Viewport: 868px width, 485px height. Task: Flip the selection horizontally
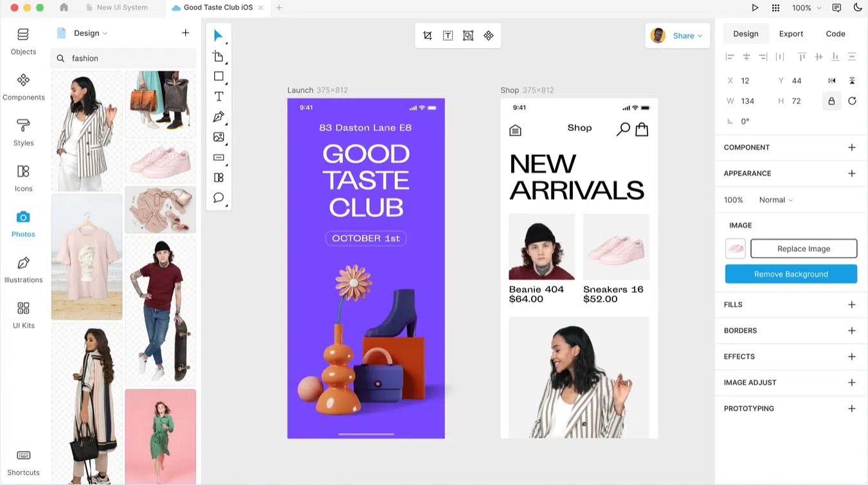click(831, 80)
